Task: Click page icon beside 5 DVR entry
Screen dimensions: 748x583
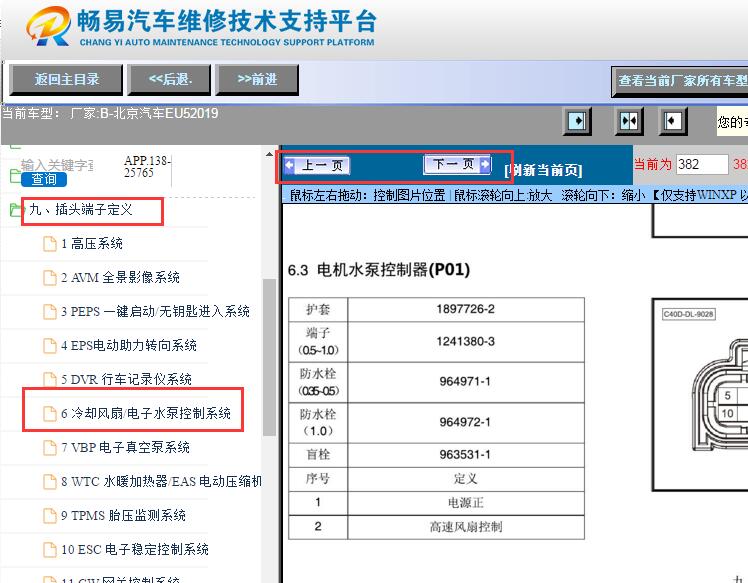Action: point(50,379)
